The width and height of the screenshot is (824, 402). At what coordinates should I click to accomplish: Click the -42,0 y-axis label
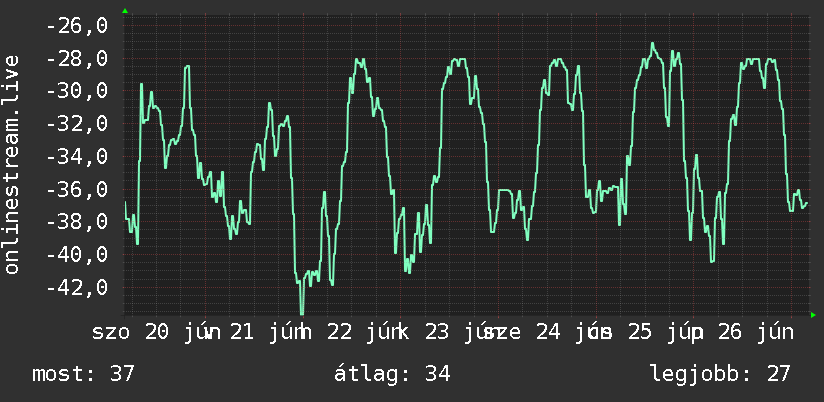(77, 287)
